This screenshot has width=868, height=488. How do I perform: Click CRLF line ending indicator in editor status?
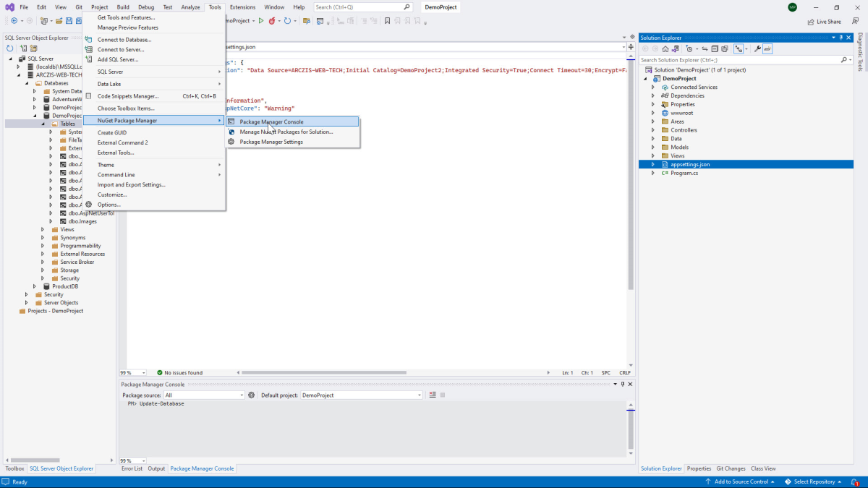pyautogui.click(x=625, y=372)
